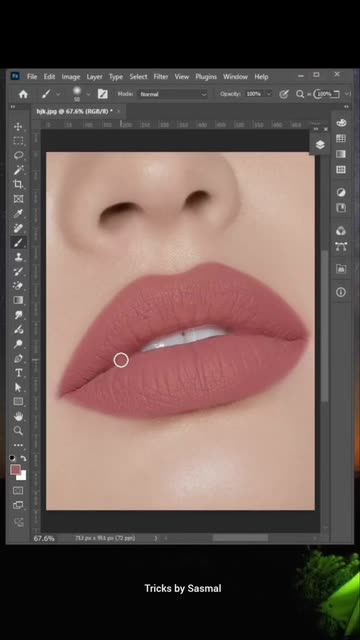360x640 pixels.
Task: Click the bjk.jpg document tab
Action: [75, 111]
